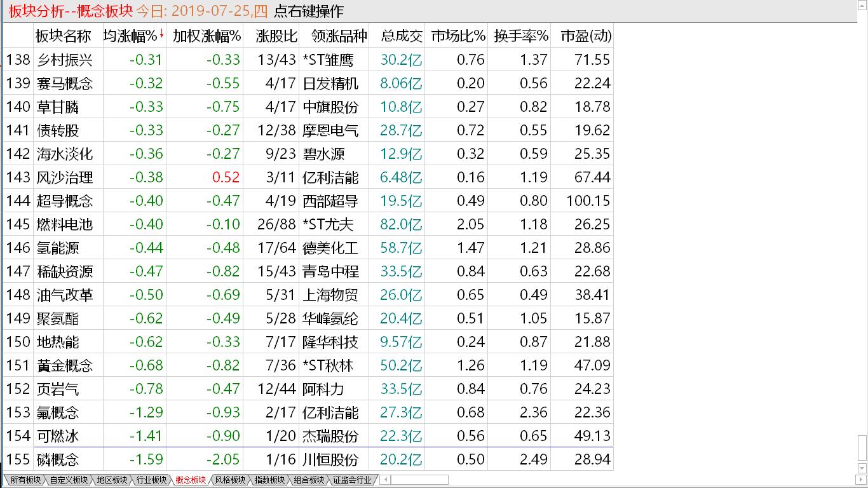The width and height of the screenshot is (868, 488).
Task: Click leading stock 西部超导
Action: [330, 201]
